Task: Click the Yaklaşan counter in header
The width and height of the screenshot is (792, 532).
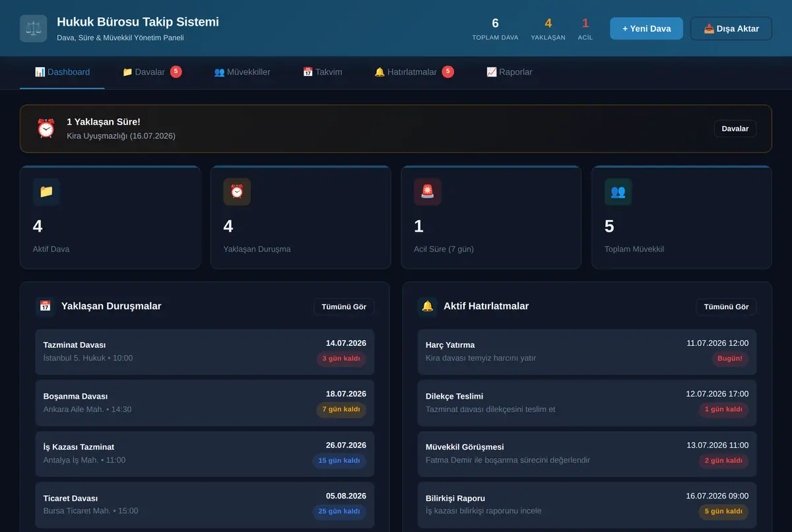Action: (548, 29)
